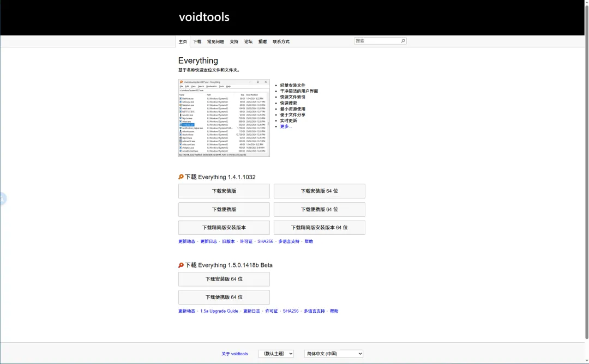589x364 pixels.
Task: Open 许可证 link under the Beta section
Action: tap(272, 311)
